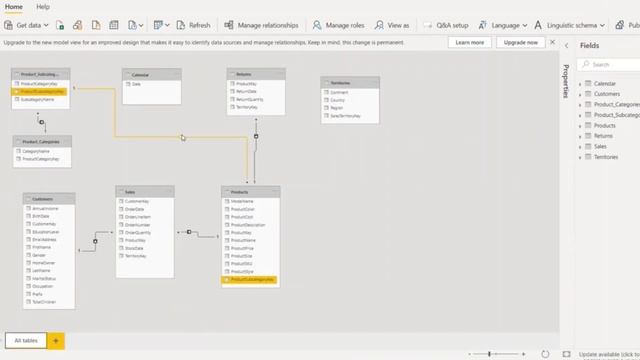Select the All tables layout tab
The width and height of the screenshot is (640, 360).
(26, 340)
